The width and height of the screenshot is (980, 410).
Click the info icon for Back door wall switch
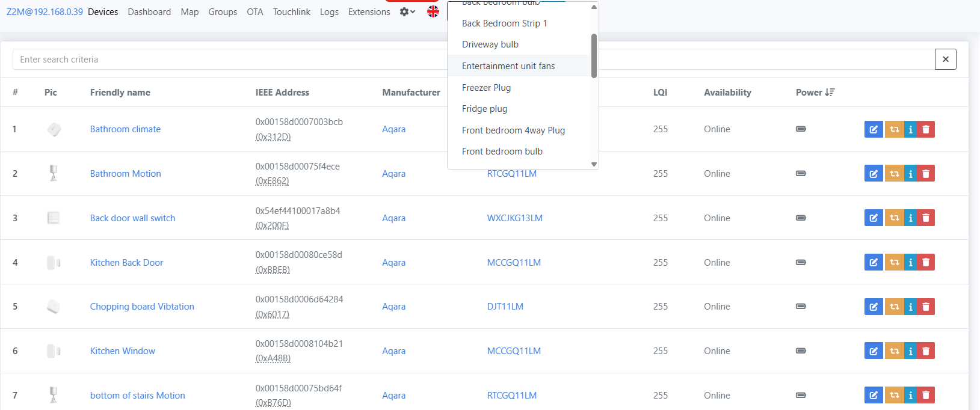click(x=910, y=218)
